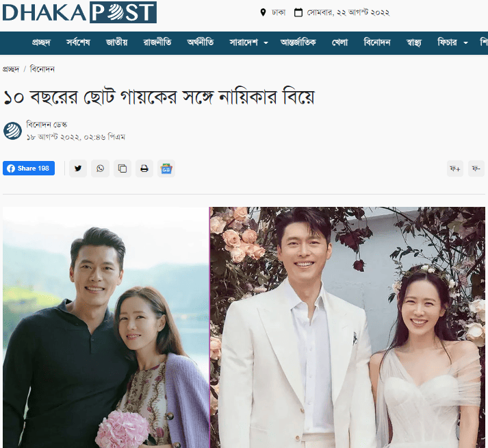Click the location pin icon beside ঢাকা
Image resolution: width=488 pixels, height=448 pixels.
coord(263,12)
